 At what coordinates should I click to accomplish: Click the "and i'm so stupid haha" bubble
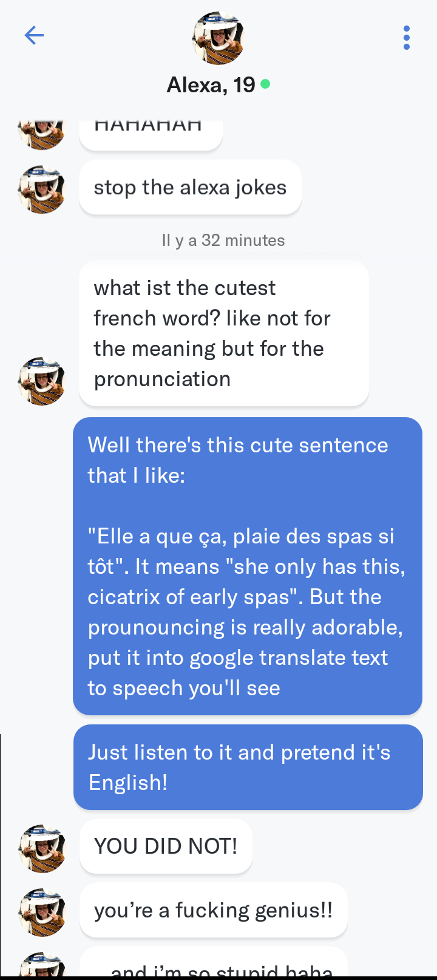[214, 966]
